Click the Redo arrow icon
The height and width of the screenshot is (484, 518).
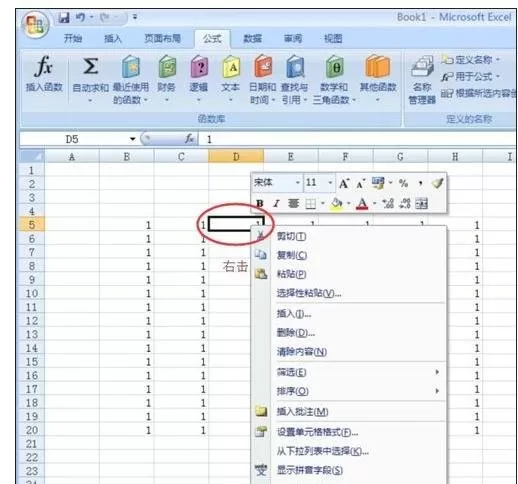click(x=104, y=17)
